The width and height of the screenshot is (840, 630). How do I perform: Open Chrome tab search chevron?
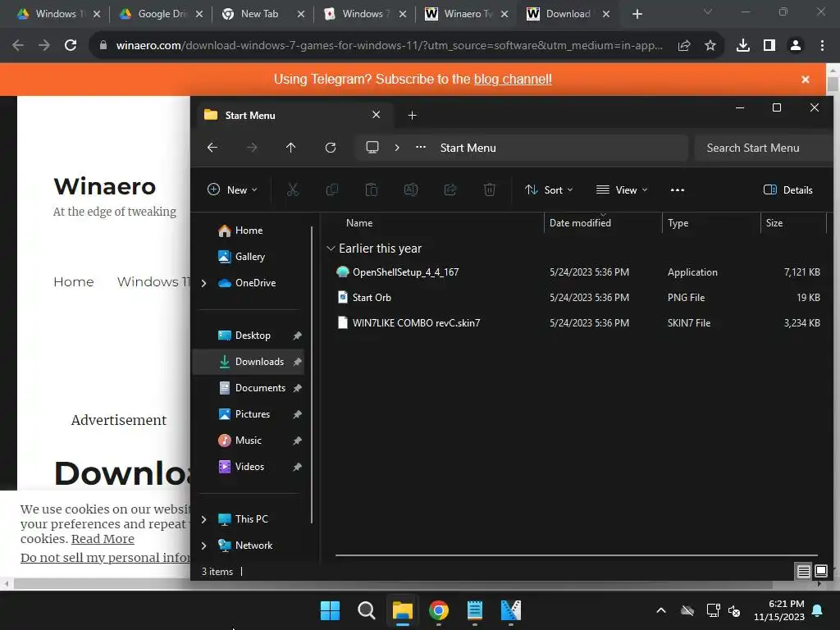(708, 11)
